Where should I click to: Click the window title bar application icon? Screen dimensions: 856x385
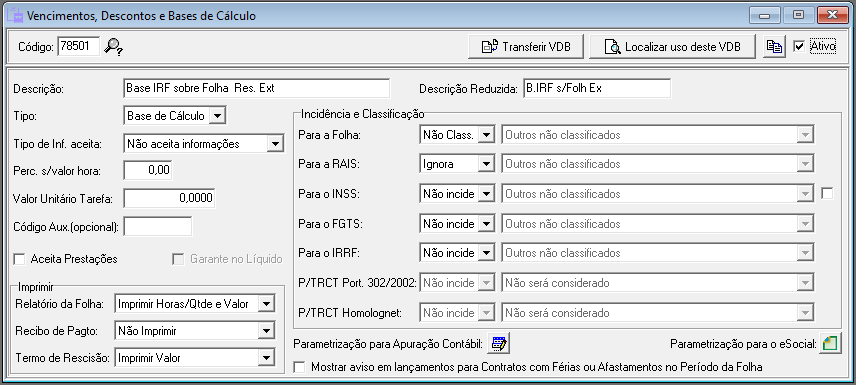tap(14, 15)
